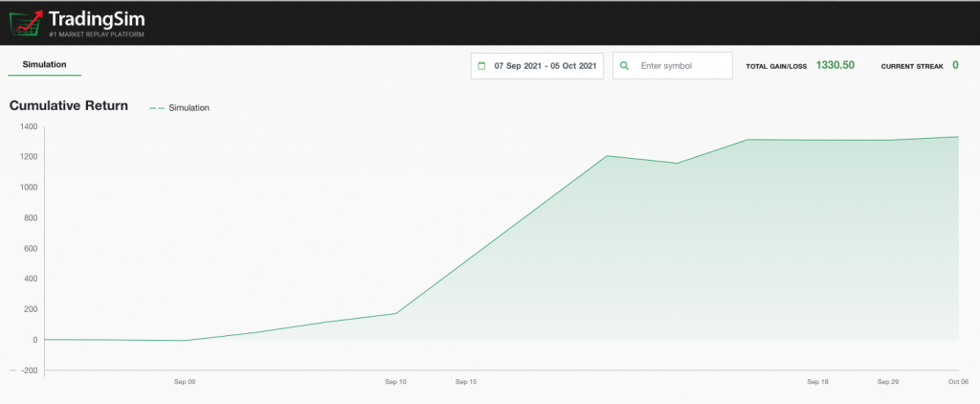Click the 600 y-axis label
980x404 pixels.
point(32,248)
